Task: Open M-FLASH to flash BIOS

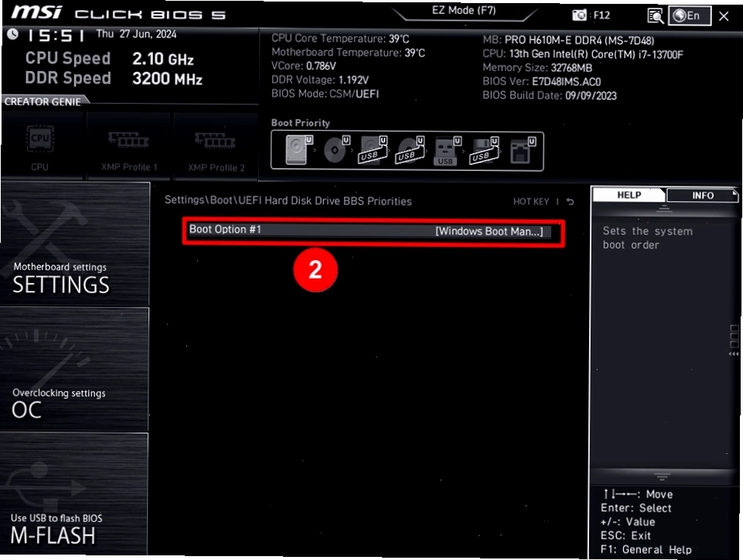Action: tap(75, 494)
